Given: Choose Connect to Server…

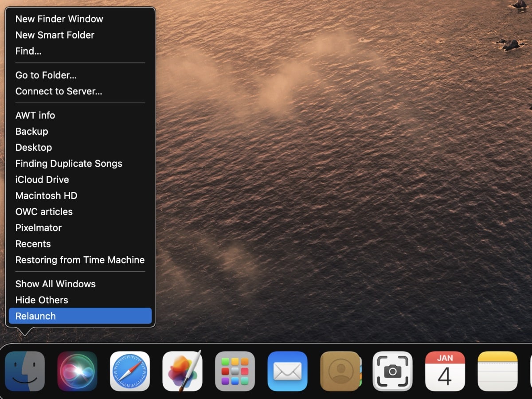Looking at the screenshot, I should pos(59,91).
